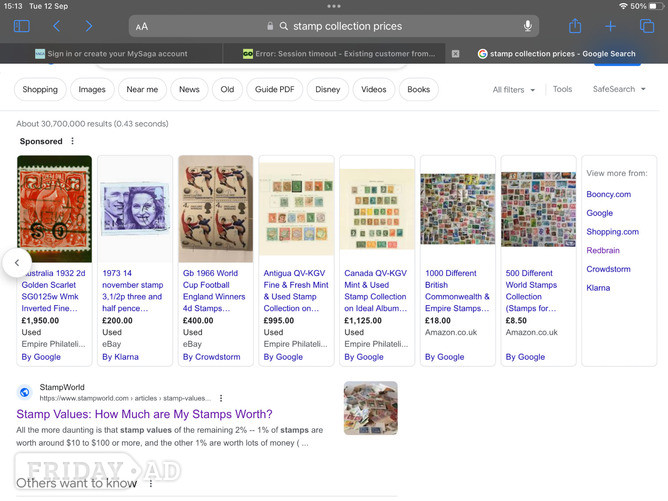Image resolution: width=668 pixels, height=501 pixels.
Task: Switch to the MySaga account tab
Action: click(x=112, y=54)
